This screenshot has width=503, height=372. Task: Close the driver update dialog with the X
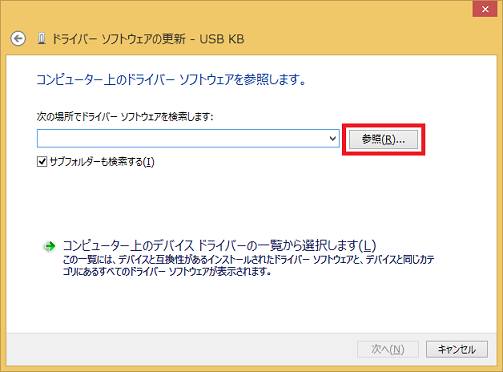pos(485,9)
